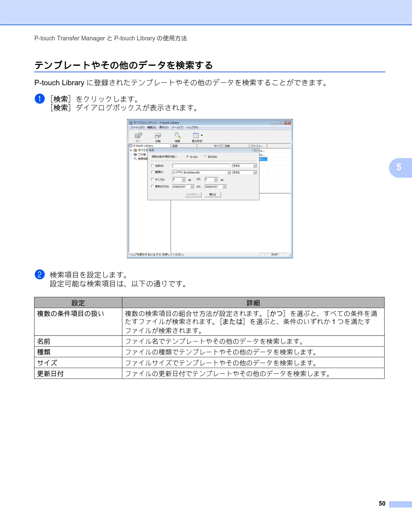Click the 検索結果 magnifier icon in tree

click(135, 159)
